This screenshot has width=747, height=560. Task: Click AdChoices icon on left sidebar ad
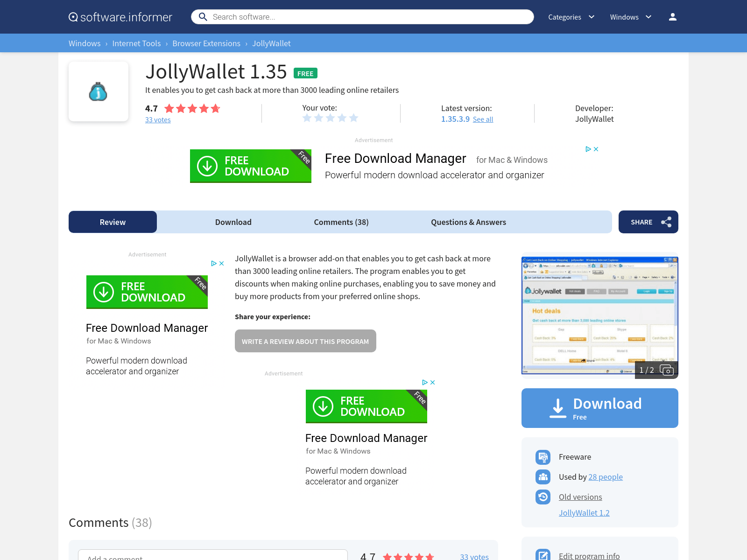214,264
